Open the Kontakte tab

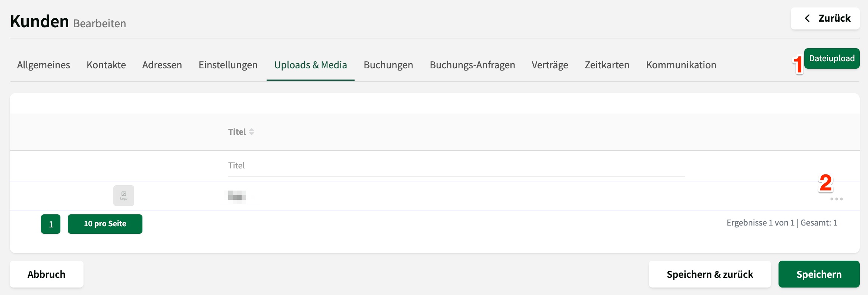pos(106,65)
